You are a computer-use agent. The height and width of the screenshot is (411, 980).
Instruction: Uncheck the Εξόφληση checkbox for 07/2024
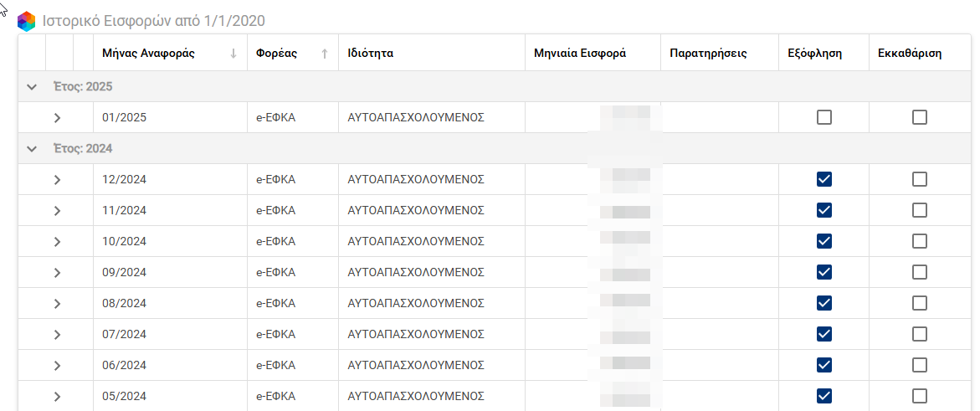824,334
